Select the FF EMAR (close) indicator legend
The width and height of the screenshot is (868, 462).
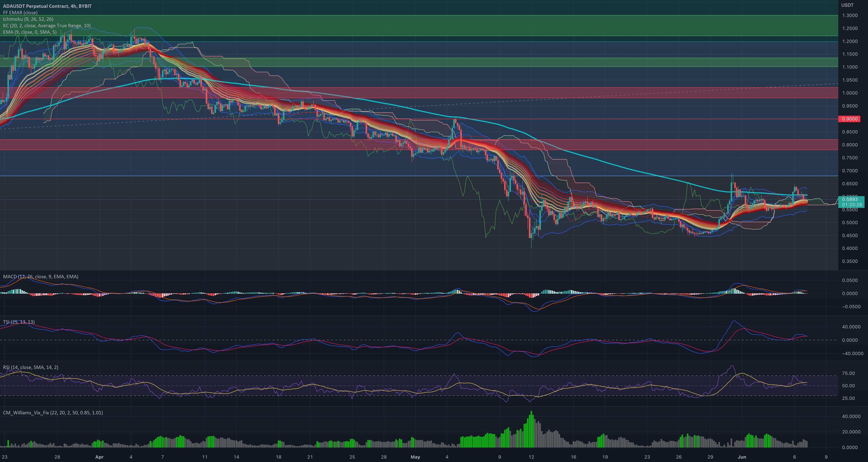point(20,13)
